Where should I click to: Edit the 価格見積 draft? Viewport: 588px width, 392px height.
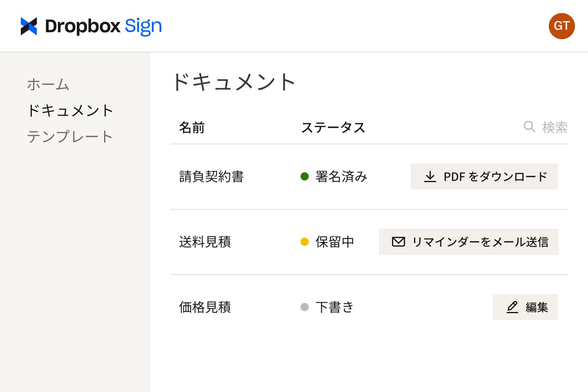coord(526,307)
